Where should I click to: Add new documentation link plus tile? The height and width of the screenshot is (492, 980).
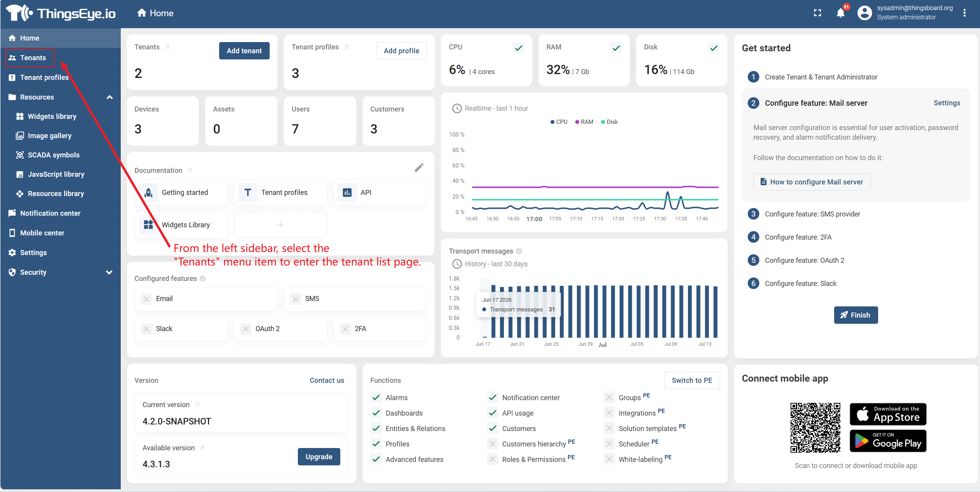[280, 225]
